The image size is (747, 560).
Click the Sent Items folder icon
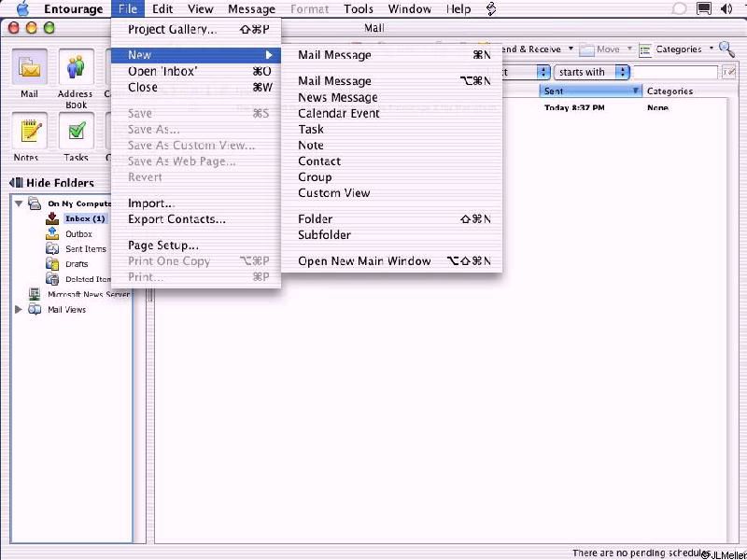[52, 248]
